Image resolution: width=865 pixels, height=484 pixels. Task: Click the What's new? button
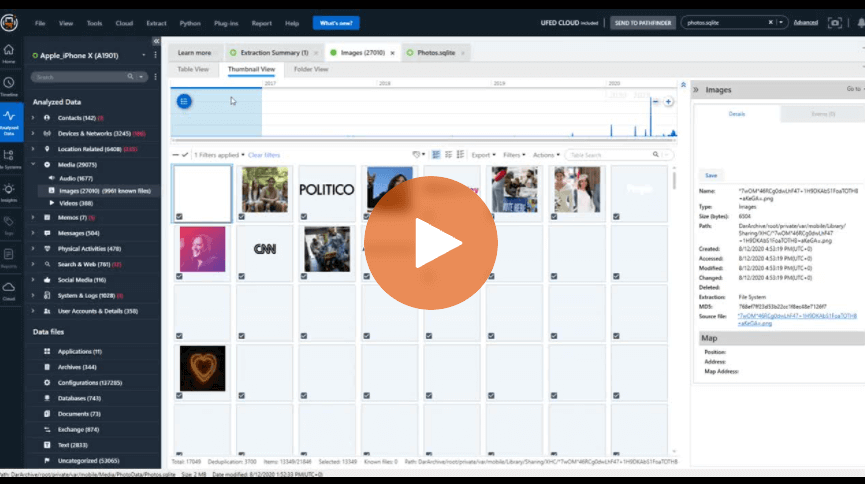[336, 23]
